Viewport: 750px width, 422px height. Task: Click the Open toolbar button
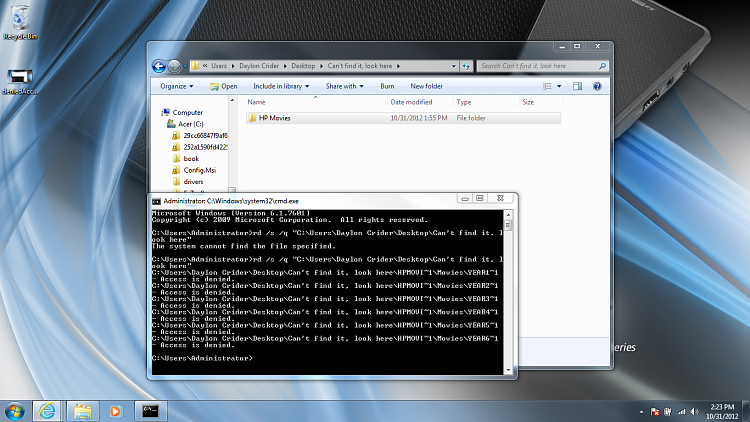223,86
